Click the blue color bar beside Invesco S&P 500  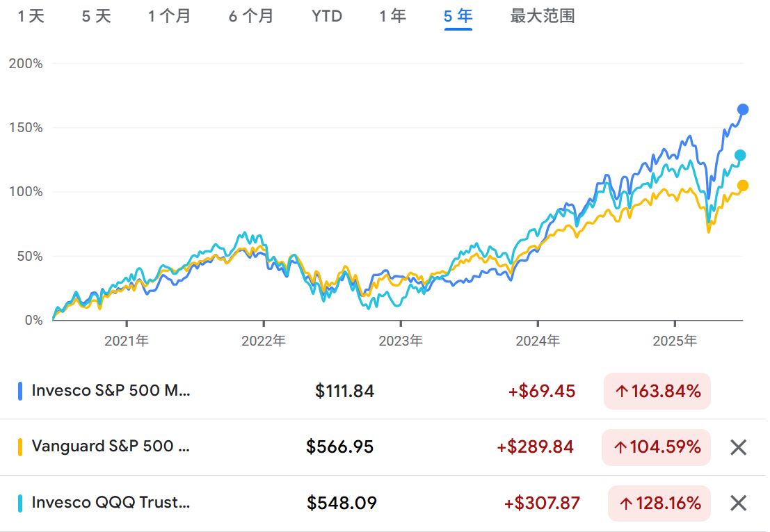pos(20,391)
